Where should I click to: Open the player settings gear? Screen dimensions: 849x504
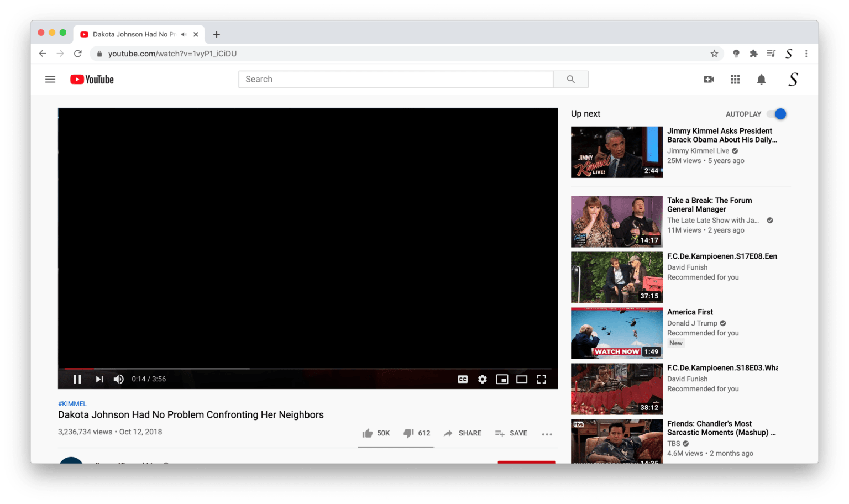(483, 379)
